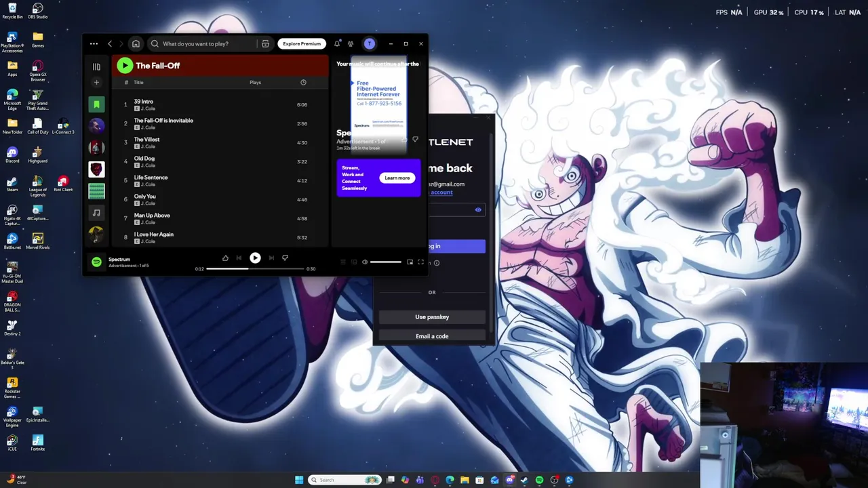
Task: Open Steam from the taskbar
Action: (524, 480)
